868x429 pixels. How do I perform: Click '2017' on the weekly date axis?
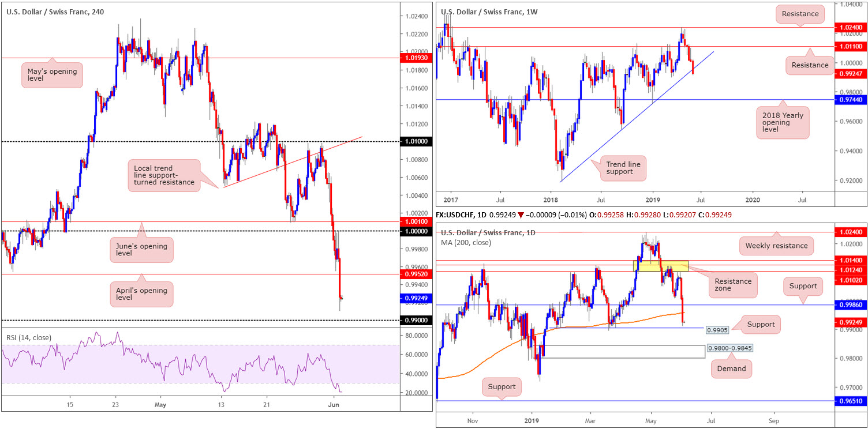pos(451,199)
